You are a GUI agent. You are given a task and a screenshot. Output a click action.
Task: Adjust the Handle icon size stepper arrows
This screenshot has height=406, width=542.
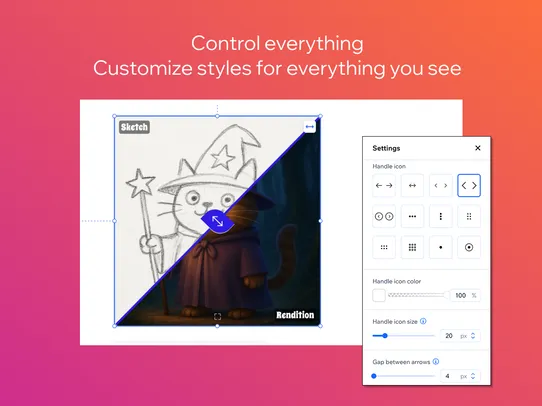click(473, 336)
